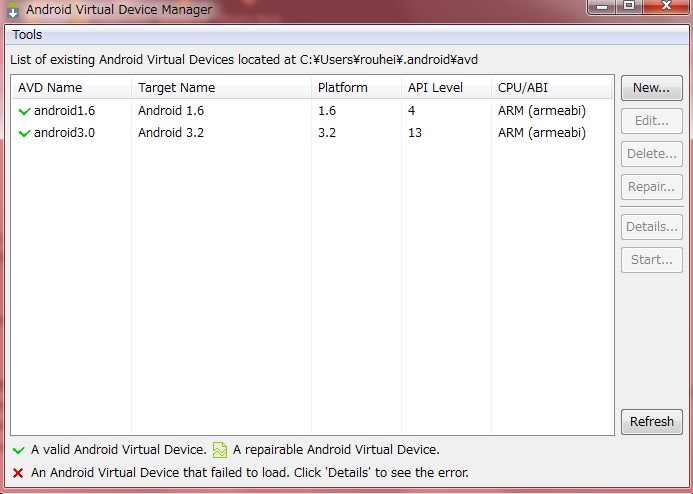693x494 pixels.
Task: Maximize the AVD Manager window
Action: [x=629, y=6]
